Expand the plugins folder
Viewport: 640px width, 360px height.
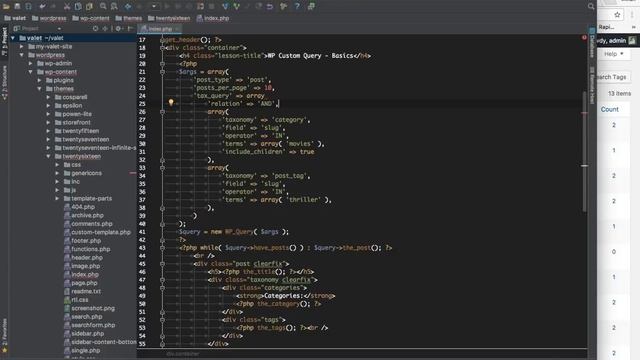(40, 80)
